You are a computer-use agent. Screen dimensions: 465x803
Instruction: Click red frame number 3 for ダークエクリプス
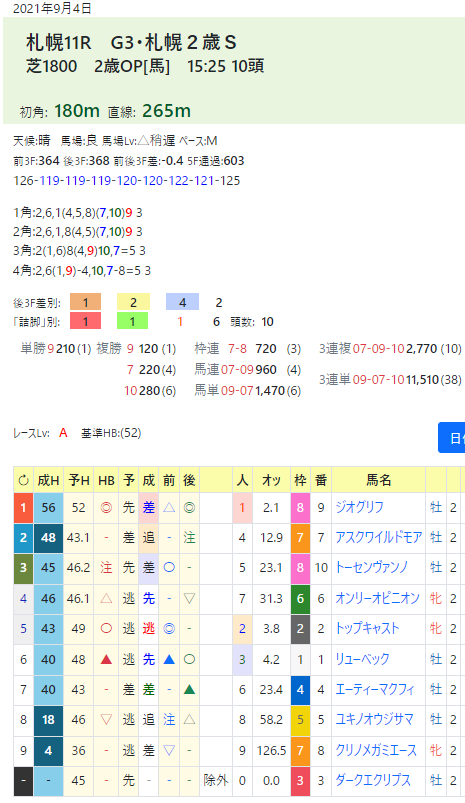(300, 780)
